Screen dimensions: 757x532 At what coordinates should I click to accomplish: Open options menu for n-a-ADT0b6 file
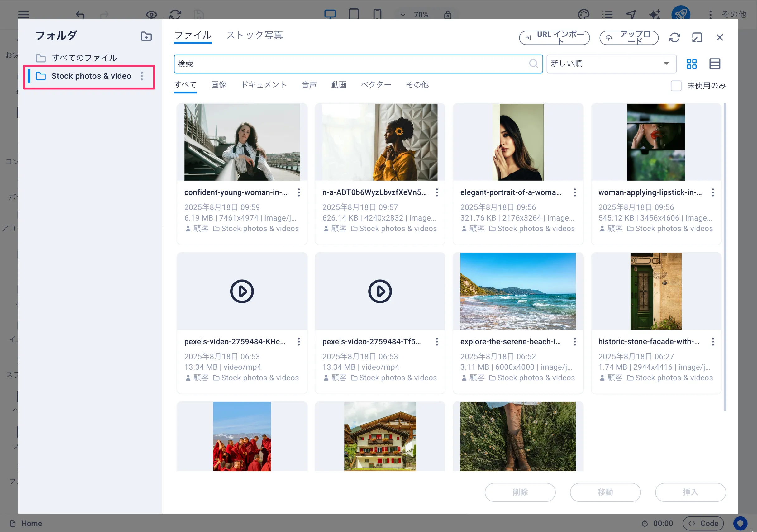(x=437, y=192)
